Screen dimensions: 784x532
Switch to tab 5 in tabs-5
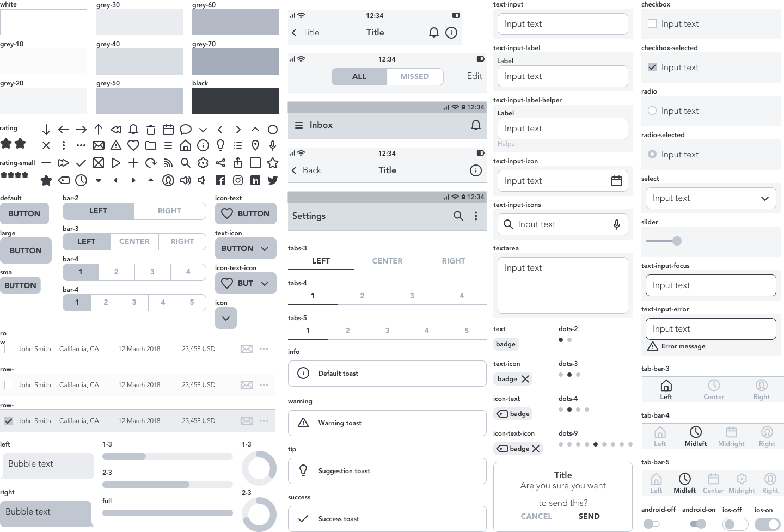pyautogui.click(x=467, y=331)
